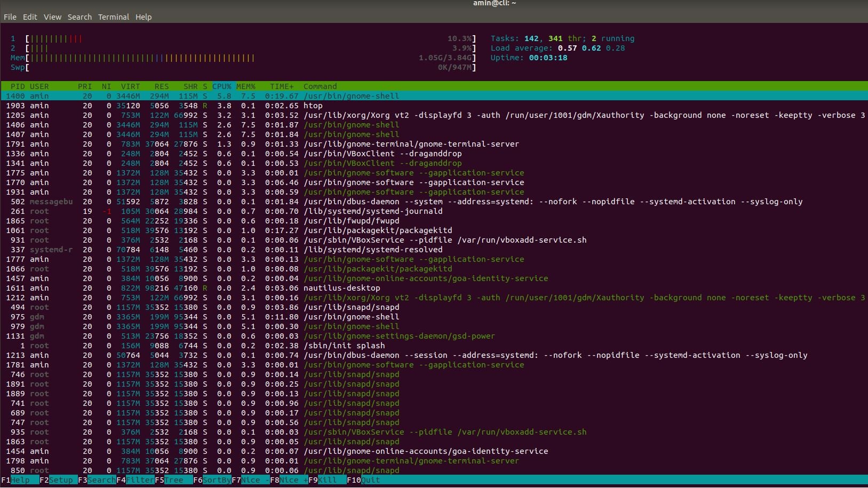Open the Search menu
Viewport: 868px width, 488px height.
click(79, 17)
